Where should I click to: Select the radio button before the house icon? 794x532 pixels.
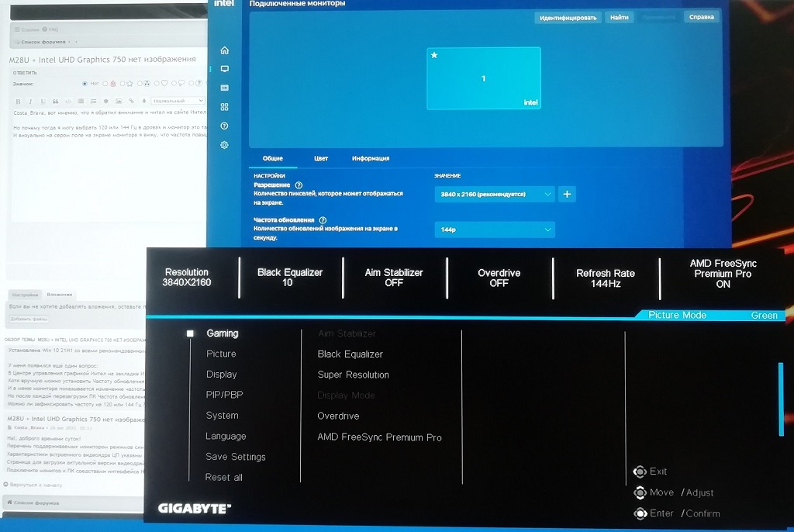point(105,84)
